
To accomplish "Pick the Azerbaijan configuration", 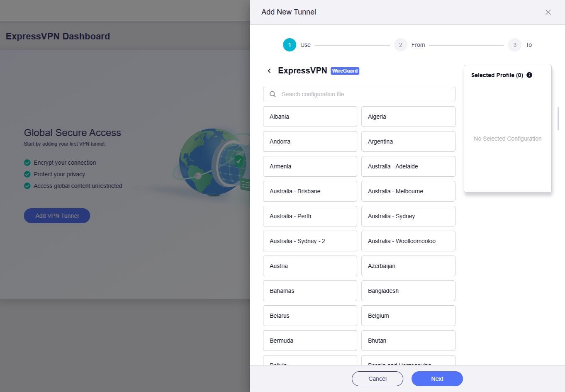I will (x=408, y=266).
